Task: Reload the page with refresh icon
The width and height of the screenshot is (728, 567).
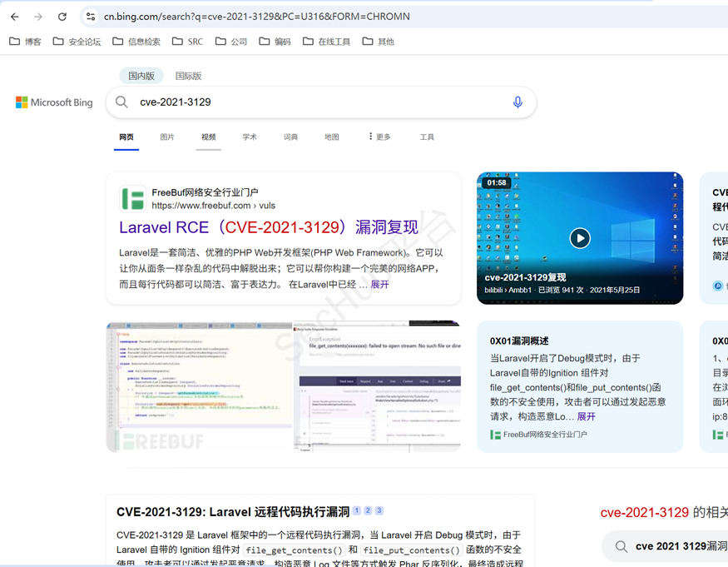Action: [62, 17]
